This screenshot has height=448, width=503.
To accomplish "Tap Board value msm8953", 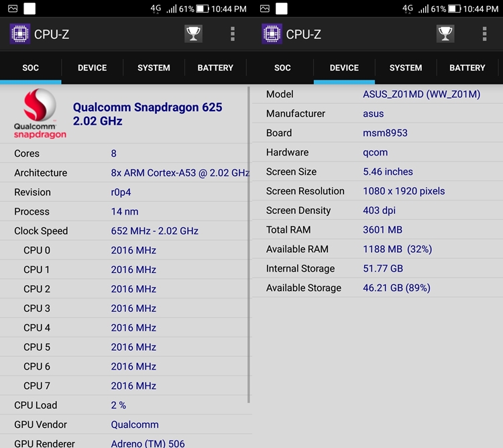I will [x=385, y=133].
